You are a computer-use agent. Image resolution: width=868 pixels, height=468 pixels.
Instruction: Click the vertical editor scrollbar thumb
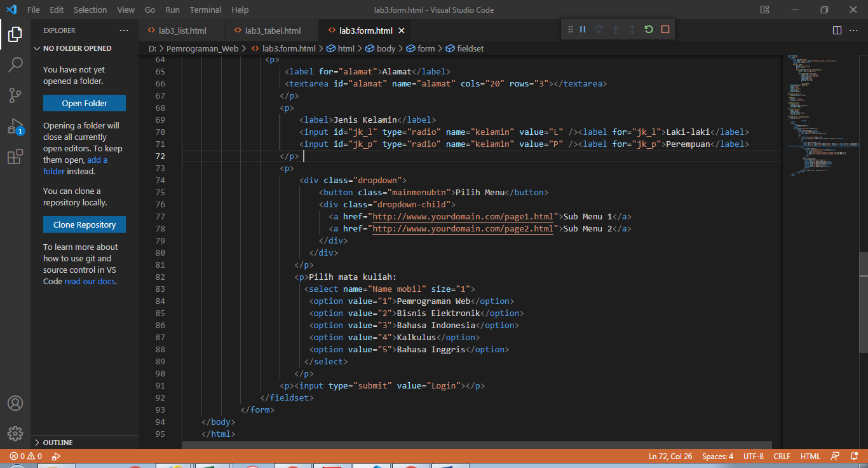863,301
